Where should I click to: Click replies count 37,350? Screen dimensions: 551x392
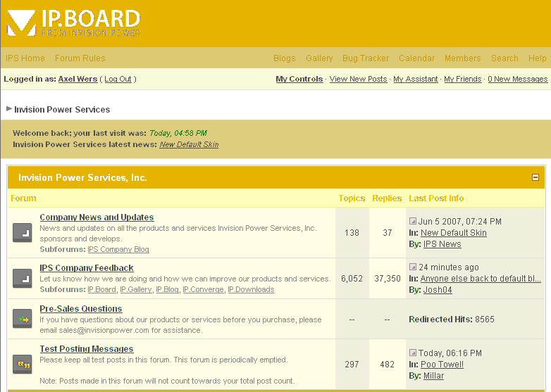[x=388, y=279]
